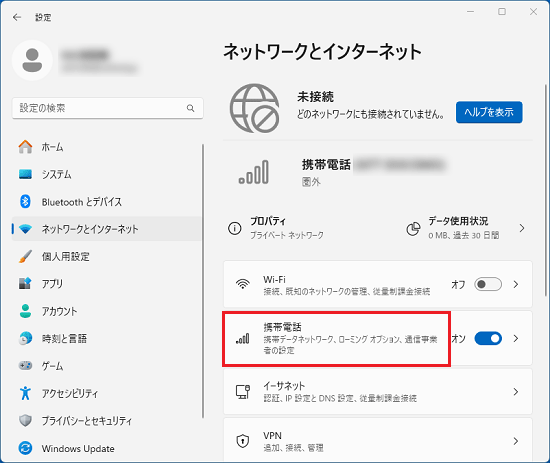Open プロパティ プライベート ネットワーク
The width and height of the screenshot is (550, 463).
[275, 228]
